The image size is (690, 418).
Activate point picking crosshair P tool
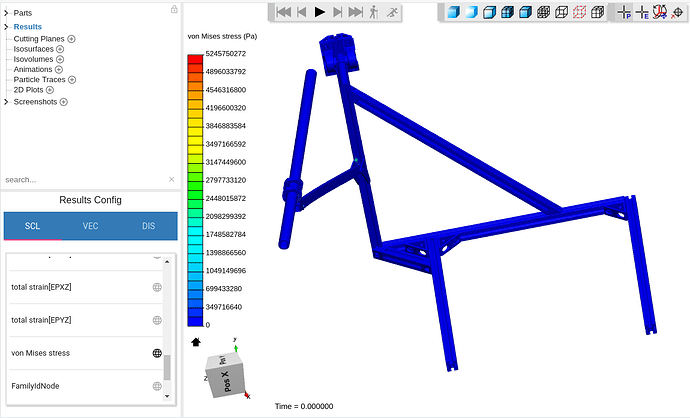tap(624, 12)
